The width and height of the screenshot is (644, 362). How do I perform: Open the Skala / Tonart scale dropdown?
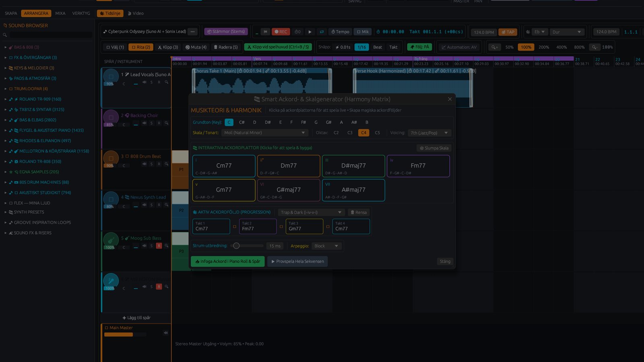pos(265,133)
